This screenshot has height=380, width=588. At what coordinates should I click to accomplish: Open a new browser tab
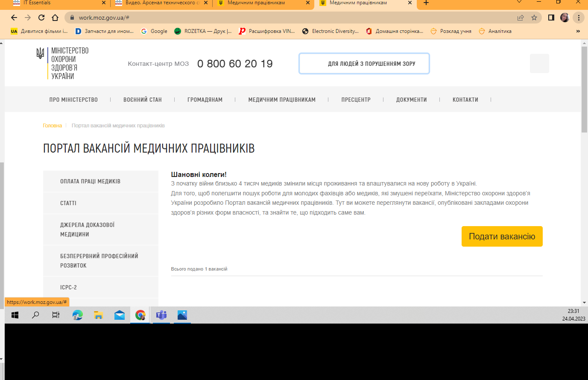pos(426,3)
